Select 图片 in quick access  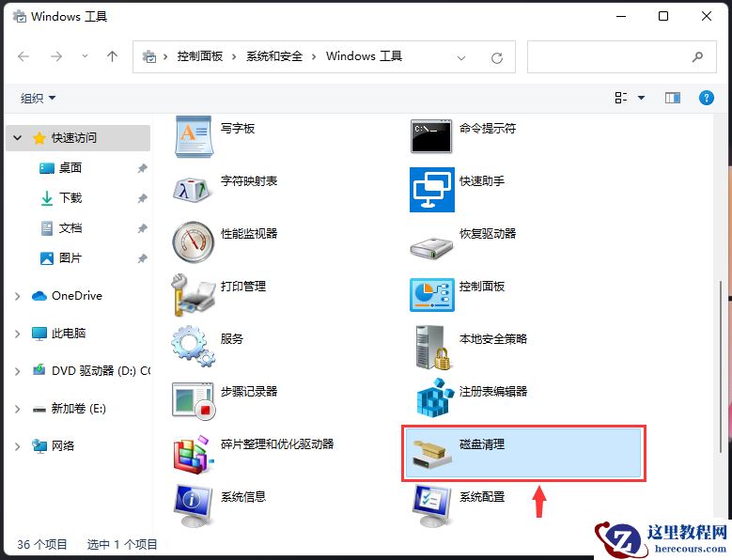click(x=70, y=258)
